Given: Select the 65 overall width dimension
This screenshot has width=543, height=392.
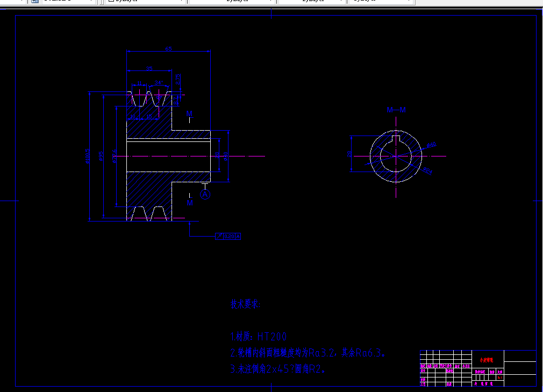Looking at the screenshot, I should pyautogui.click(x=168, y=48).
